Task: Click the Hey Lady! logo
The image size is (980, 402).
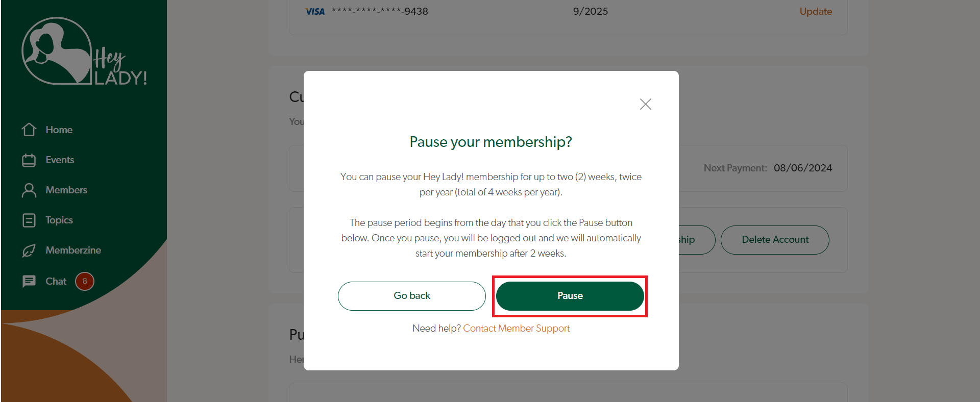Action: pyautogui.click(x=84, y=52)
